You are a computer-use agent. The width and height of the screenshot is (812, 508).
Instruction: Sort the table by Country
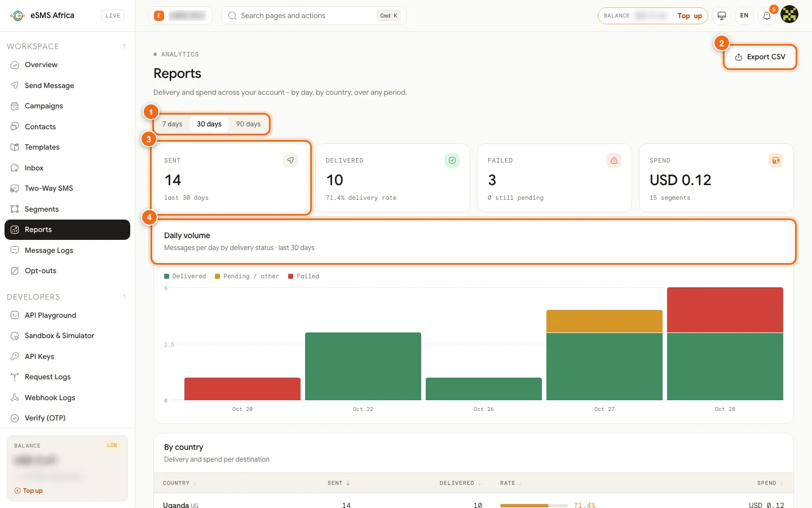(180, 483)
